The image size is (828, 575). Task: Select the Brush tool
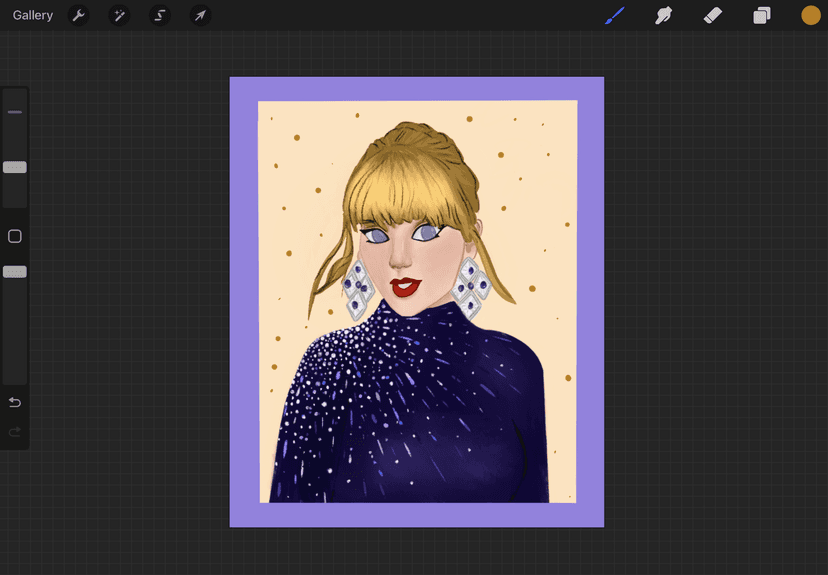click(614, 15)
